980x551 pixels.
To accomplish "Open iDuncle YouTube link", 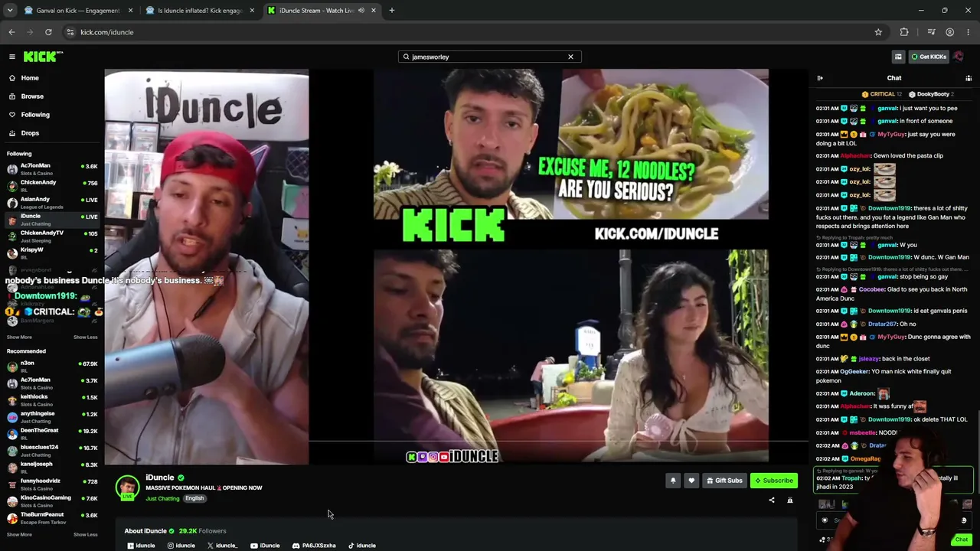I will (x=265, y=546).
